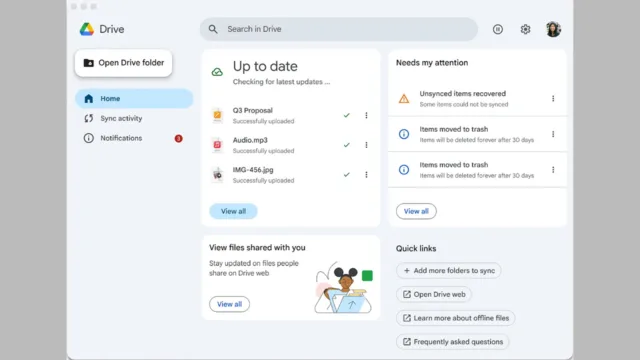Click the search magnifier icon

[213, 29]
